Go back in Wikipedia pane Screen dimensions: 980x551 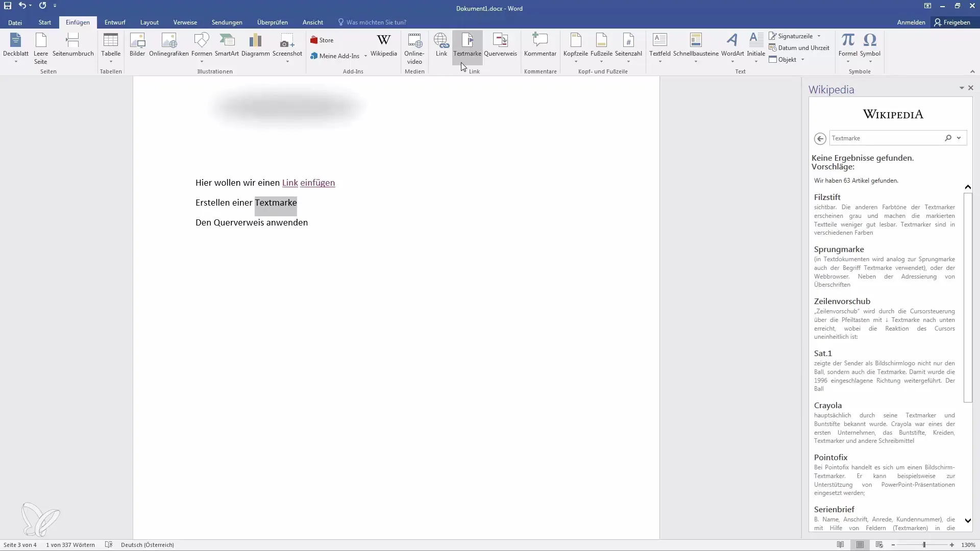tap(820, 138)
